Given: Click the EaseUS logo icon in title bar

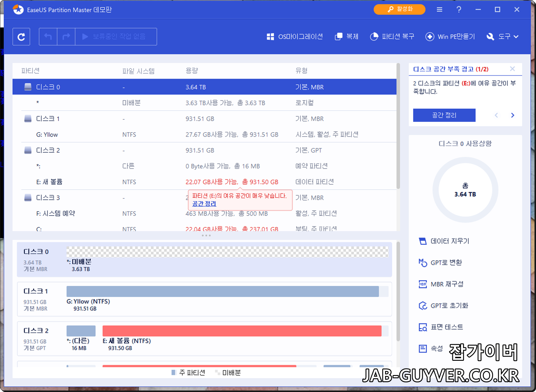Looking at the screenshot, I should coord(18,10).
